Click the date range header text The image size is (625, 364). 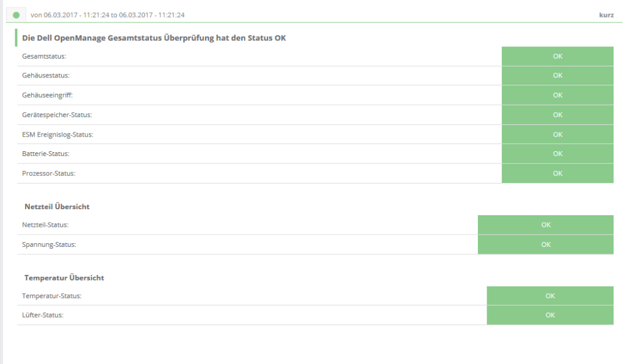click(107, 15)
